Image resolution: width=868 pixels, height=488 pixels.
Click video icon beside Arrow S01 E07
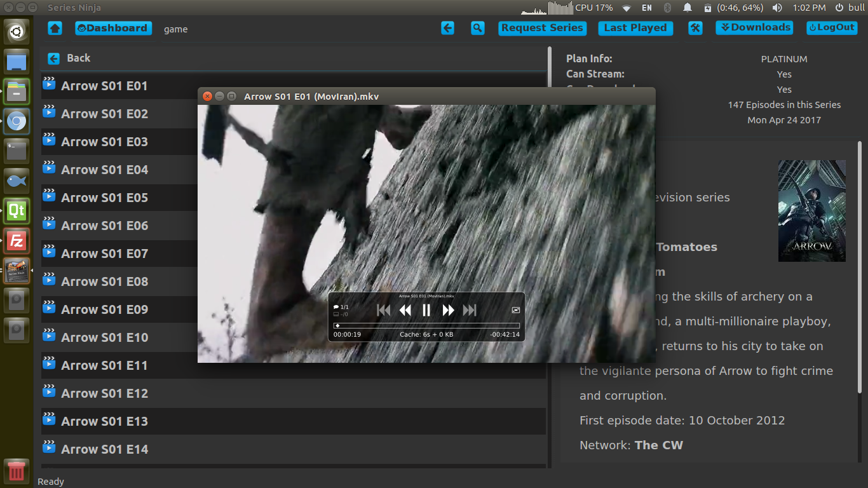point(49,251)
